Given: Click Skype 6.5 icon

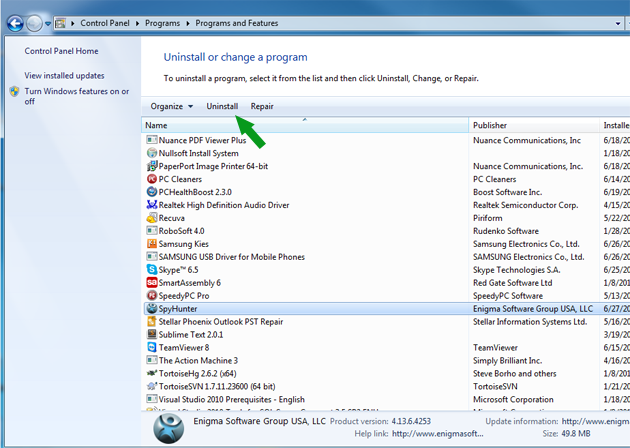Looking at the screenshot, I should [152, 269].
